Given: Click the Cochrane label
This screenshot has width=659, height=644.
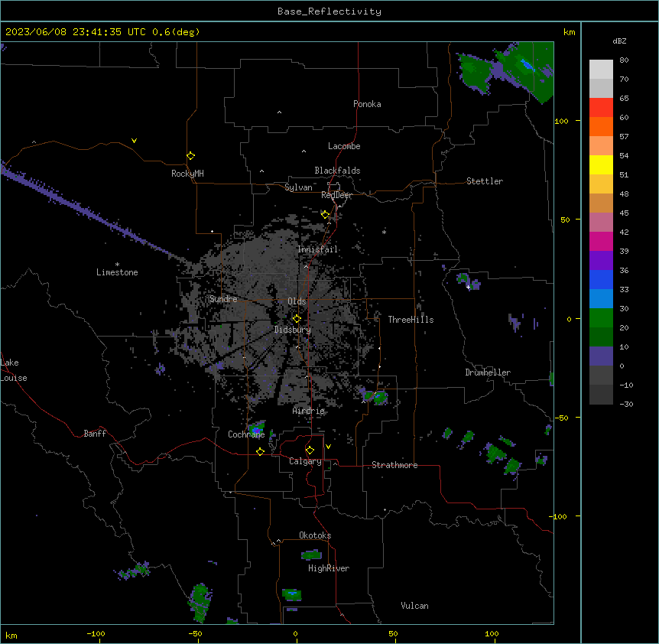Looking at the screenshot, I should point(246,434).
